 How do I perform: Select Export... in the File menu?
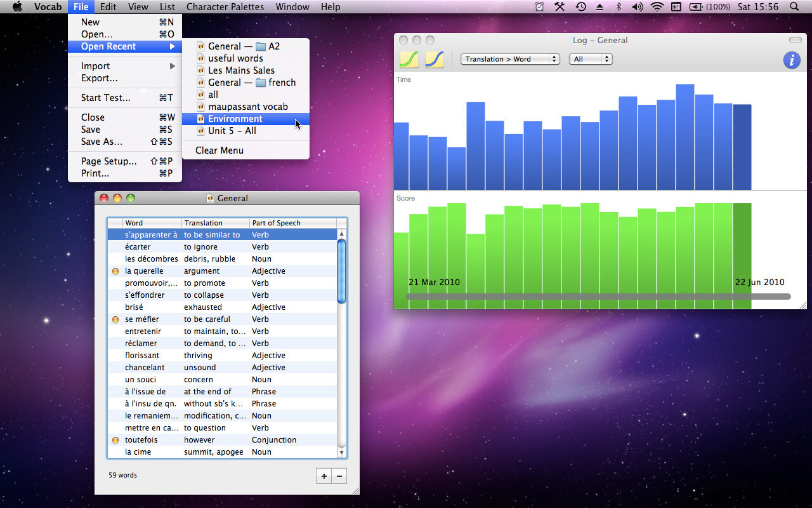coord(125,78)
